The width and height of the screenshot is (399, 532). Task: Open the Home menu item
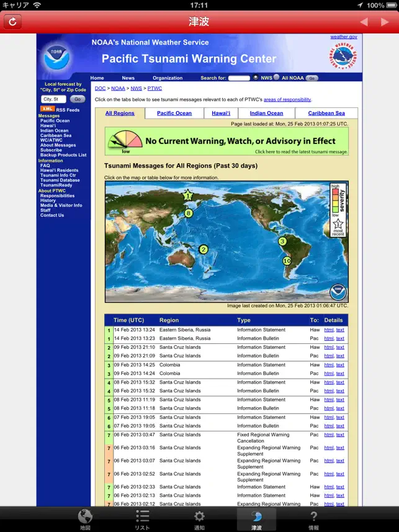tap(97, 78)
